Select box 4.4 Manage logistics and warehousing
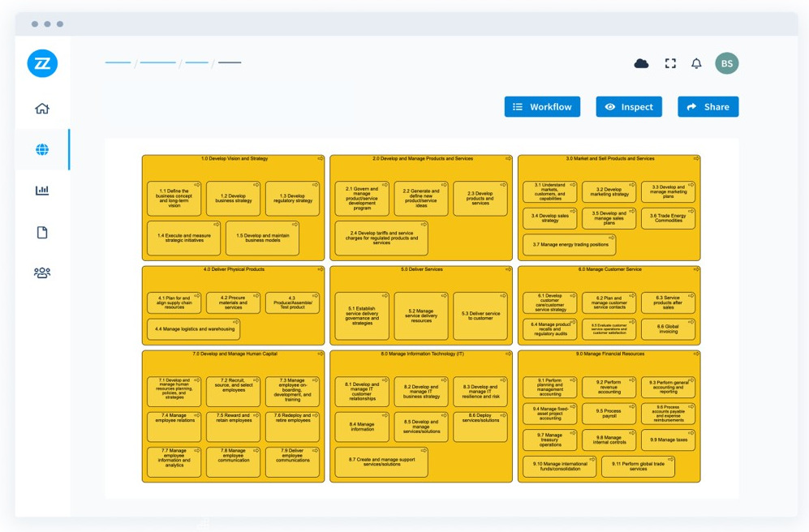 point(193,329)
